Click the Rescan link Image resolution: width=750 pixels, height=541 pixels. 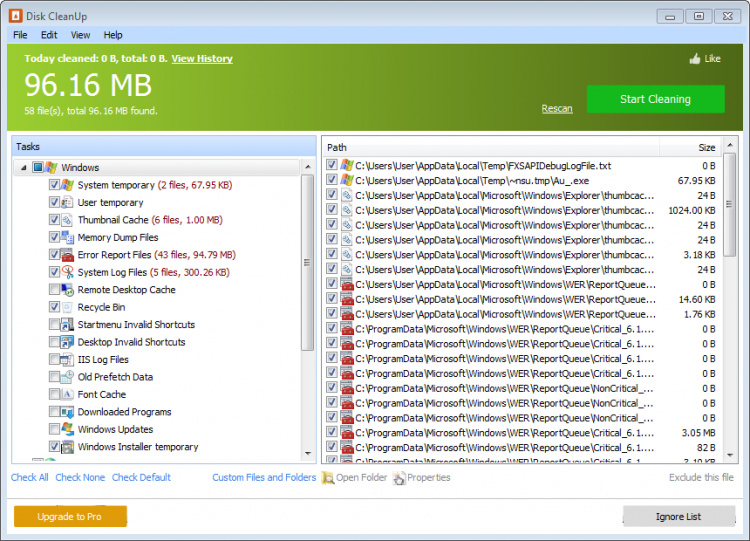pyautogui.click(x=557, y=109)
